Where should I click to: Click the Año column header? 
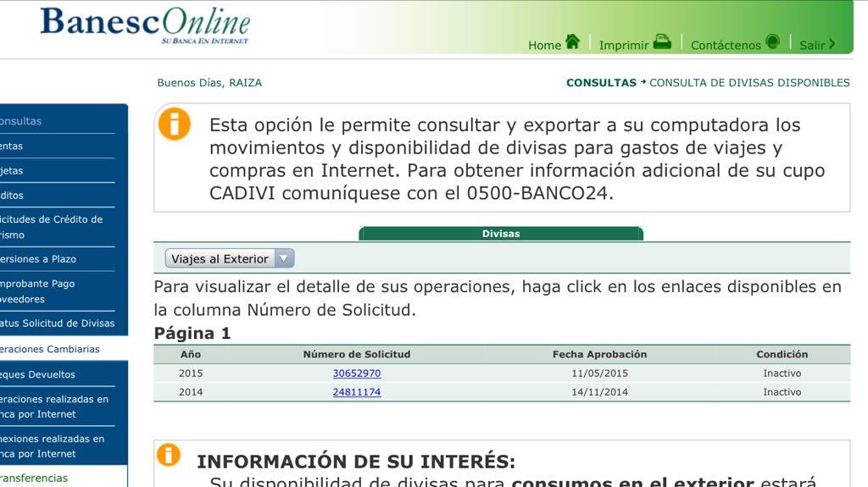(191, 354)
